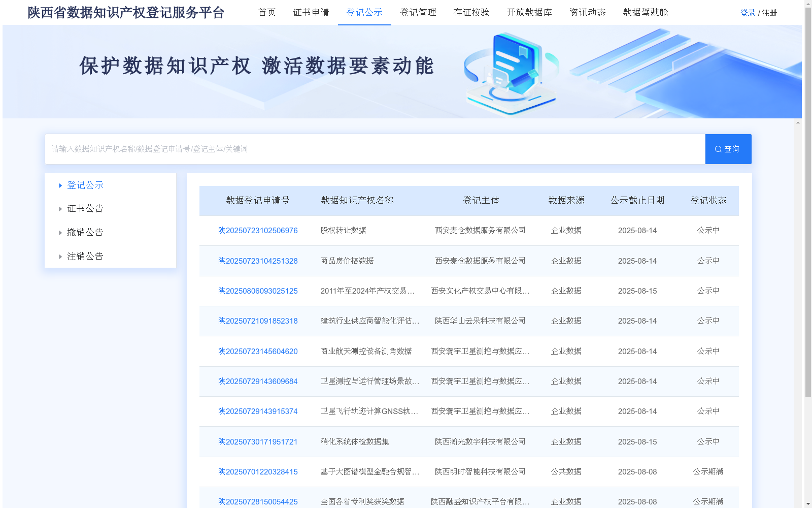
Task: Open application 陕20250723145604620
Action: pos(258,352)
